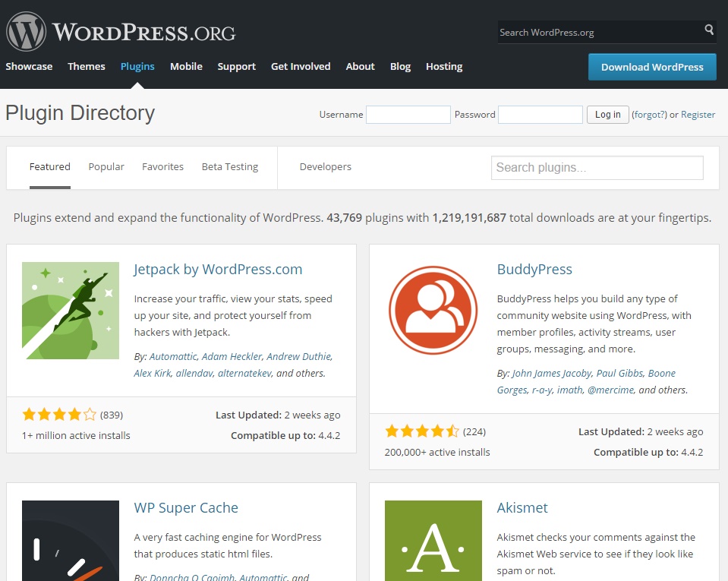The width and height of the screenshot is (728, 581).
Task: Click the '43,769' plugins count text
Action: coord(344,217)
